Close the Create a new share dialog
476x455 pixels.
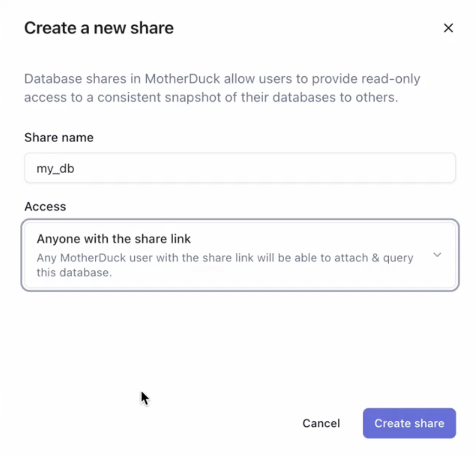coord(448,28)
